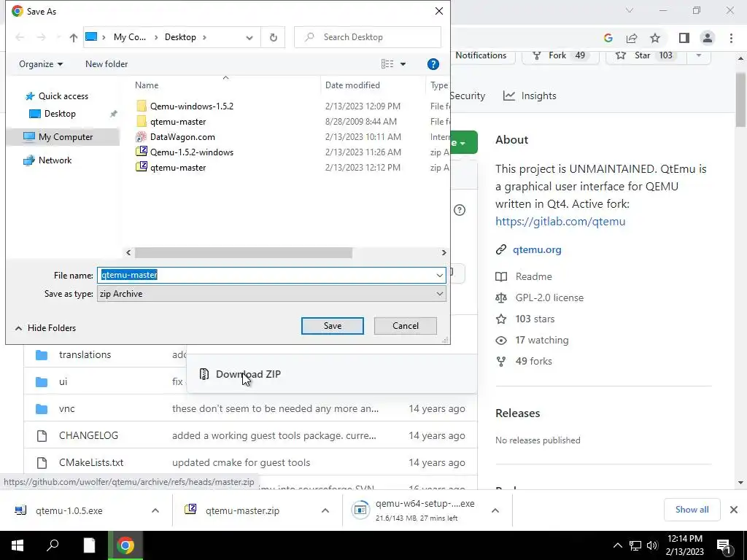Expand the address bar path history dropdown
747x560 pixels.
click(x=249, y=37)
